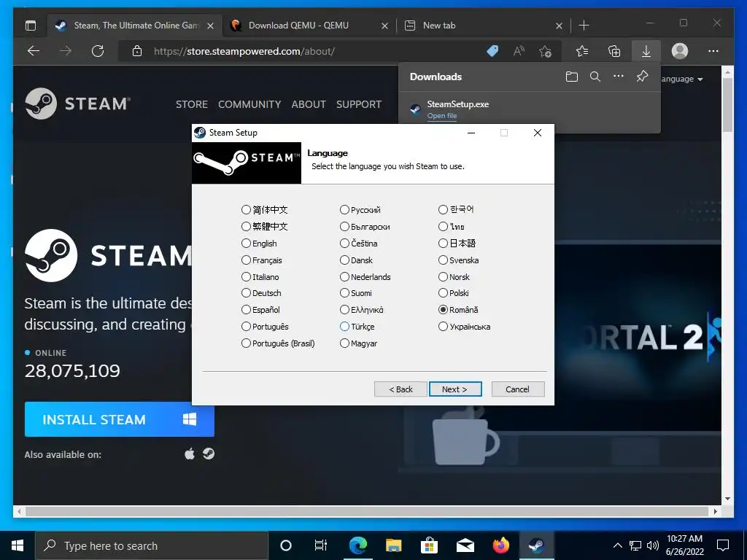Screen dimensions: 747x560
Task: Reload the page with the refresh icon
Action: [x=98, y=51]
